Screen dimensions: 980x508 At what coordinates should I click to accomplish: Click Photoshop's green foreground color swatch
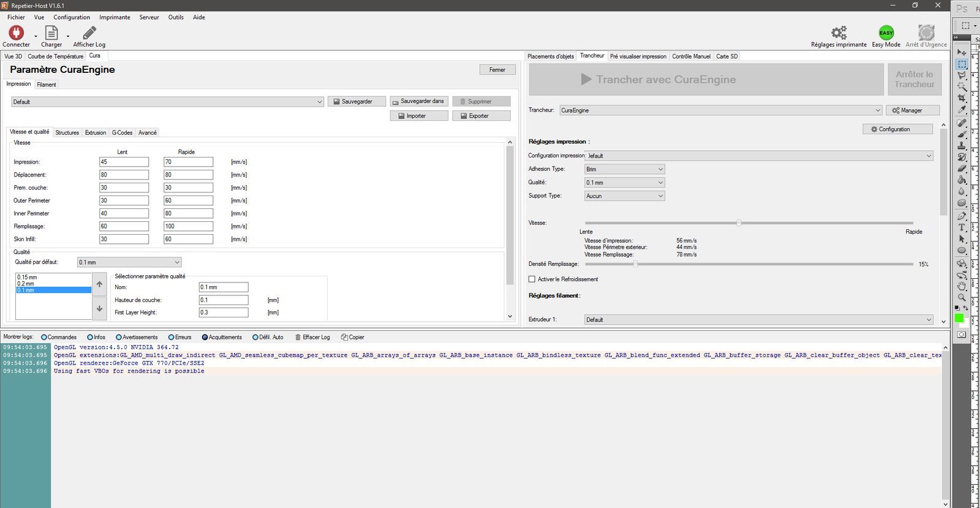(959, 319)
